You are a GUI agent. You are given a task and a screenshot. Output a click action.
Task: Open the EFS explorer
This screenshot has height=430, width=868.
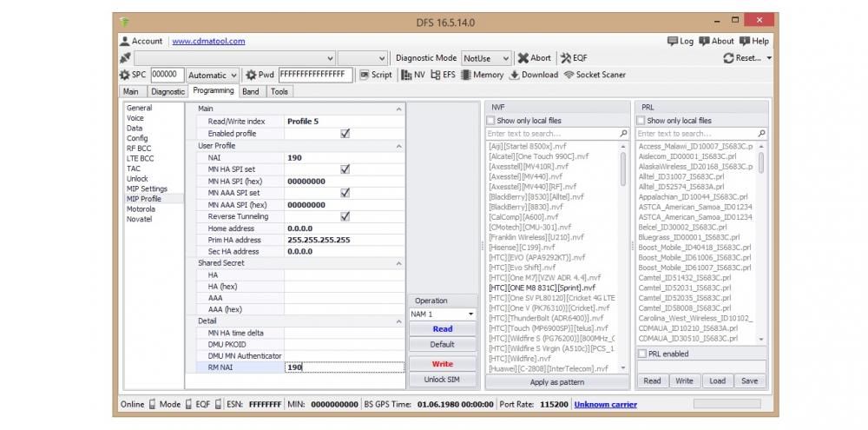[443, 75]
